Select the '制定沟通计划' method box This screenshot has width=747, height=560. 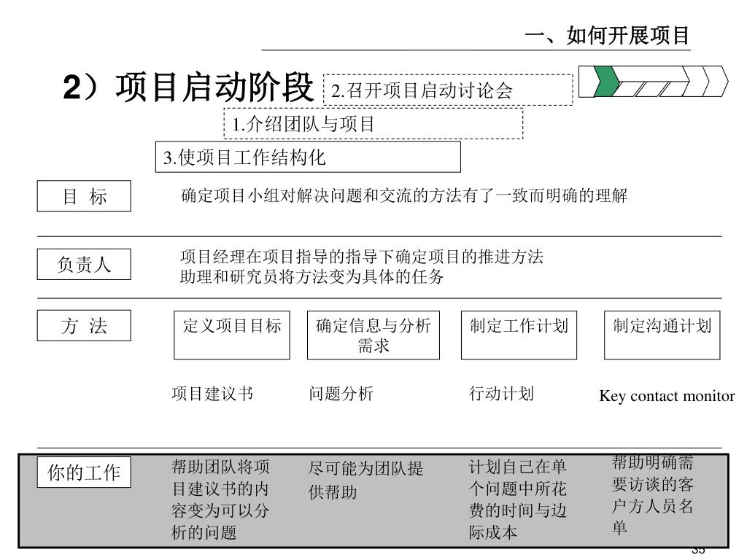pos(662,335)
